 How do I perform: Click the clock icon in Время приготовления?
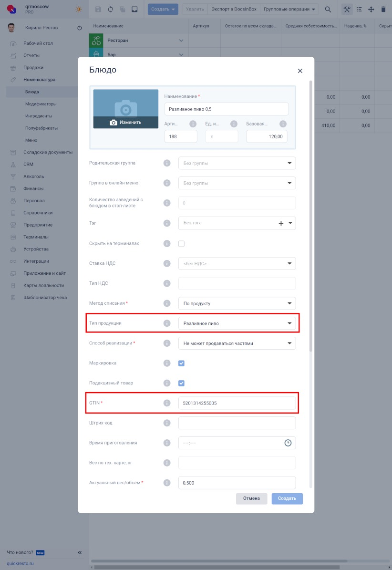288,443
